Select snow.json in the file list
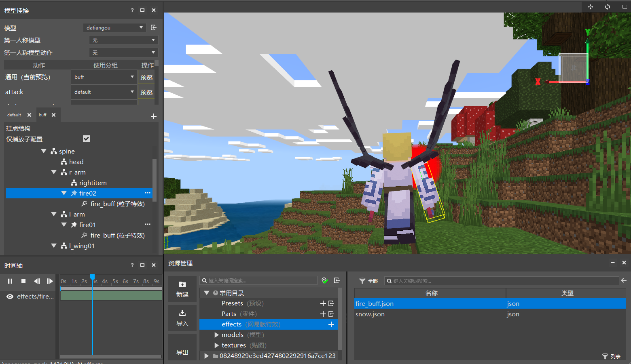This screenshot has width=631, height=364. point(490,314)
